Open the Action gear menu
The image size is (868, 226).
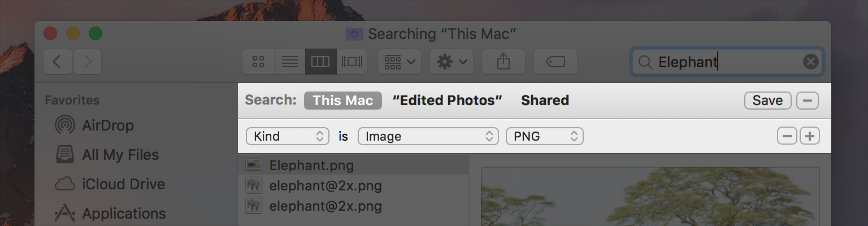pos(452,62)
